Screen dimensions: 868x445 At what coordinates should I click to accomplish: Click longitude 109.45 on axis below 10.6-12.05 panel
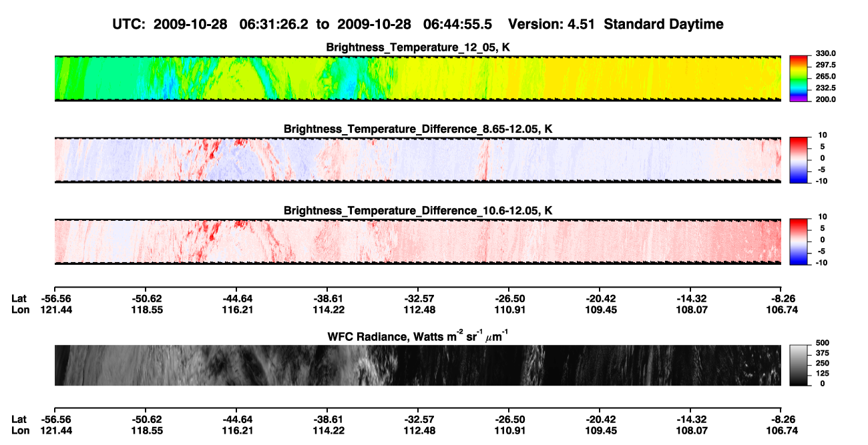tap(599, 310)
